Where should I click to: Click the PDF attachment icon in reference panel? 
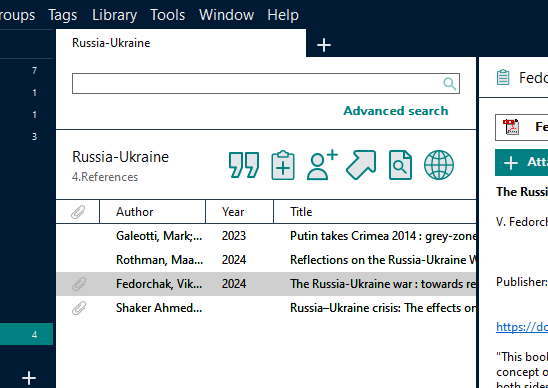pyautogui.click(x=511, y=127)
